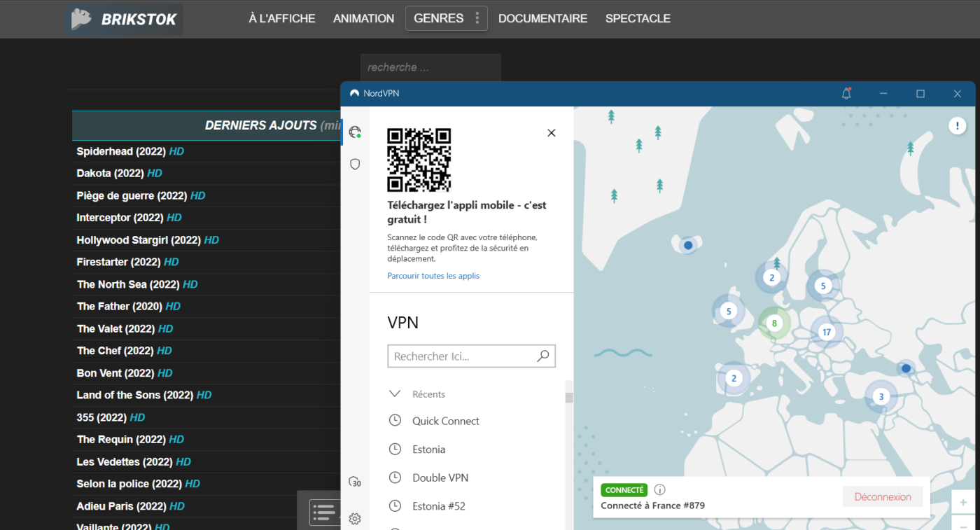The image size is (980, 530).
Task: Click the Déconnexion button
Action: pyautogui.click(x=883, y=497)
